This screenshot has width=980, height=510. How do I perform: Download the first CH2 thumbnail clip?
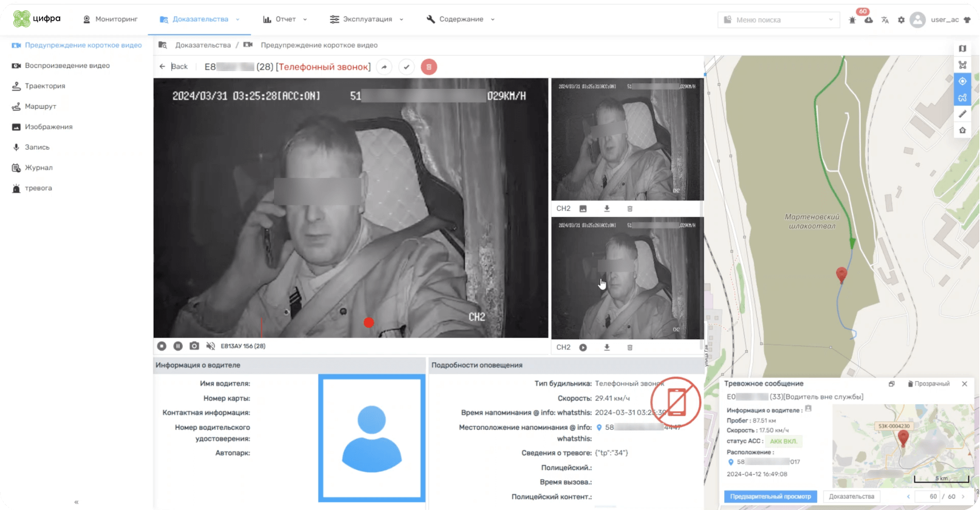pos(606,208)
